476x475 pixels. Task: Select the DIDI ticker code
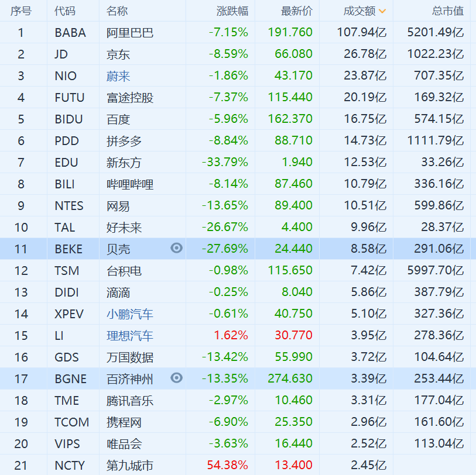(67, 292)
